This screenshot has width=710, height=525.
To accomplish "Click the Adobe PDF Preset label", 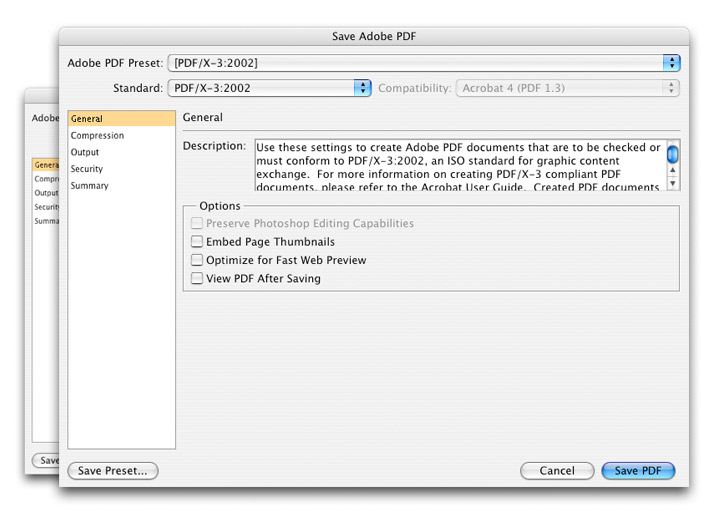I will pos(115,63).
